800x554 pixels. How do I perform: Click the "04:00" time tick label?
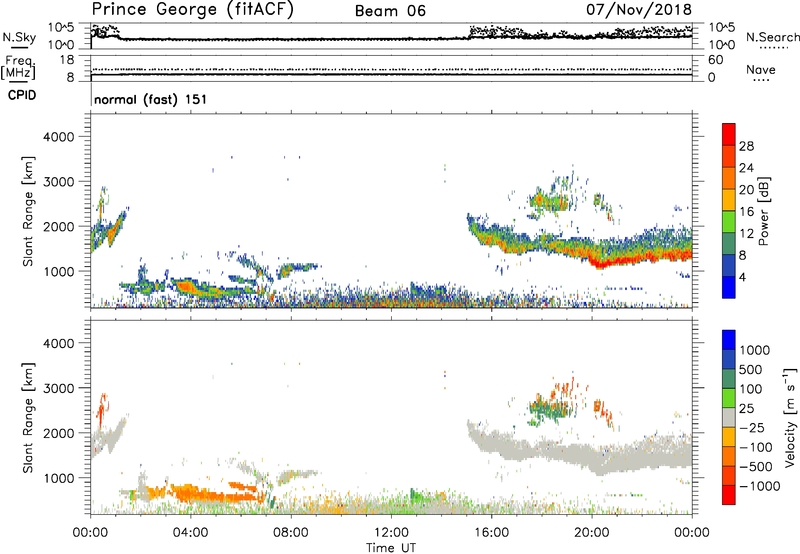191,533
